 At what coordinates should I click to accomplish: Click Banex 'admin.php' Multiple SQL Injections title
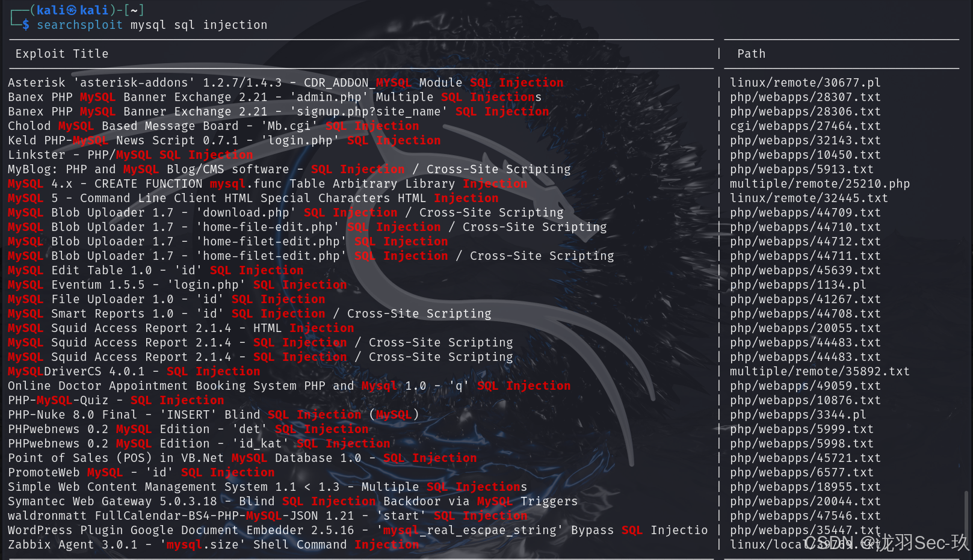click(x=275, y=97)
